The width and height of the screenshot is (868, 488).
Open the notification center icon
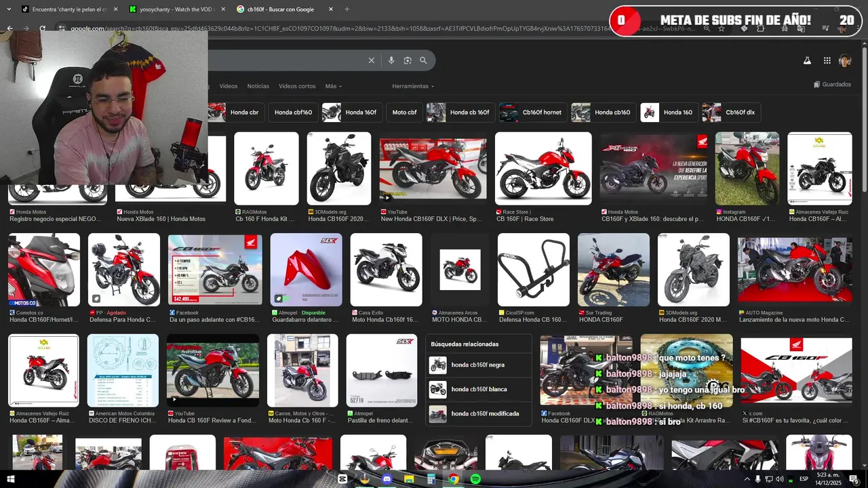point(854,479)
